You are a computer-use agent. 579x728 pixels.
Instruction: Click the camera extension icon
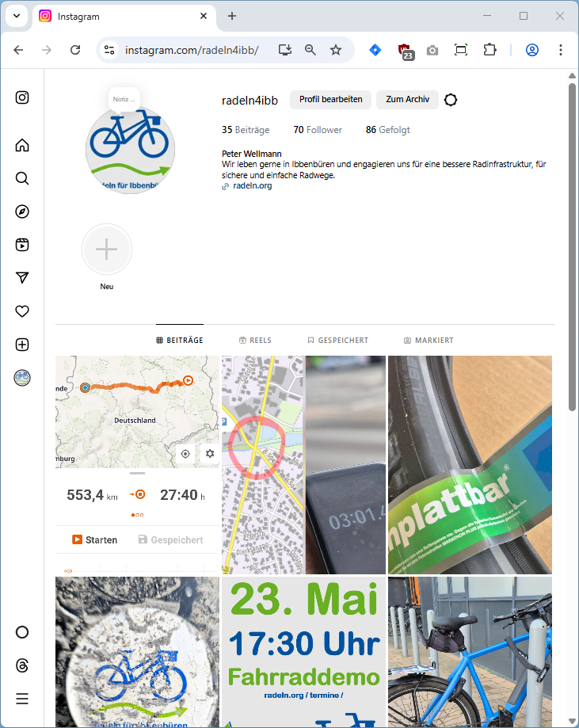(x=432, y=50)
